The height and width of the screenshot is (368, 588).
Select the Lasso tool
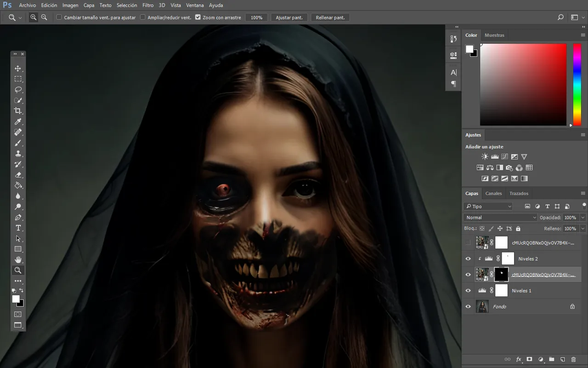point(18,90)
